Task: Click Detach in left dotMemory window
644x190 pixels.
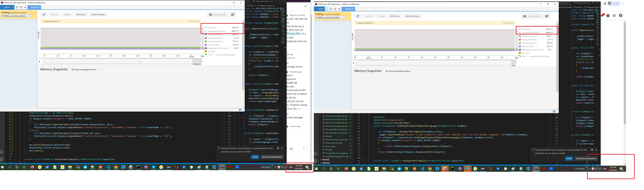Action: (x=67, y=14)
